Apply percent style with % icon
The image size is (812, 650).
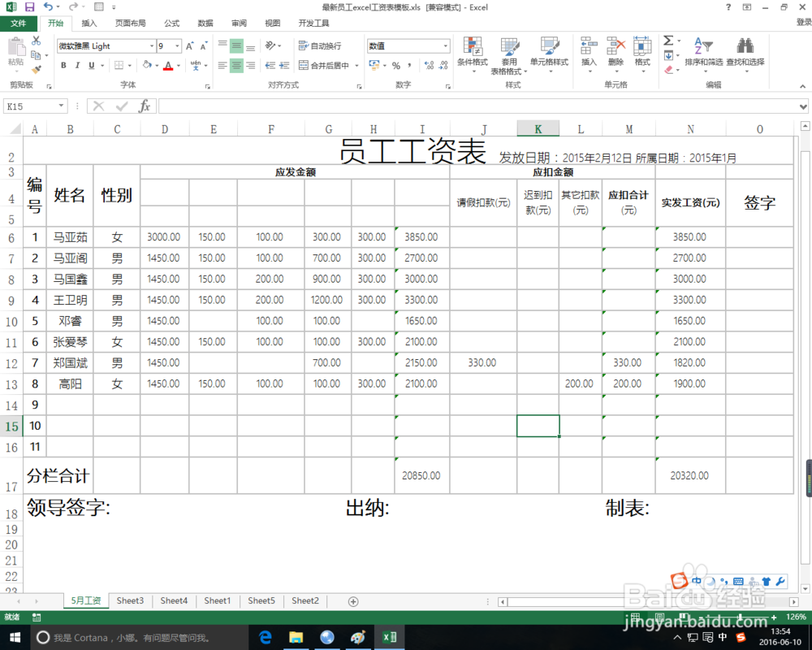(x=396, y=65)
